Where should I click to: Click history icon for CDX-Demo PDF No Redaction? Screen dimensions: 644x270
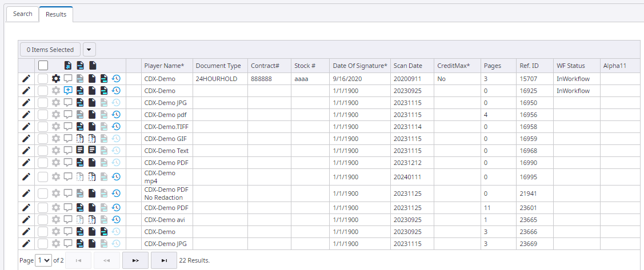(x=116, y=194)
